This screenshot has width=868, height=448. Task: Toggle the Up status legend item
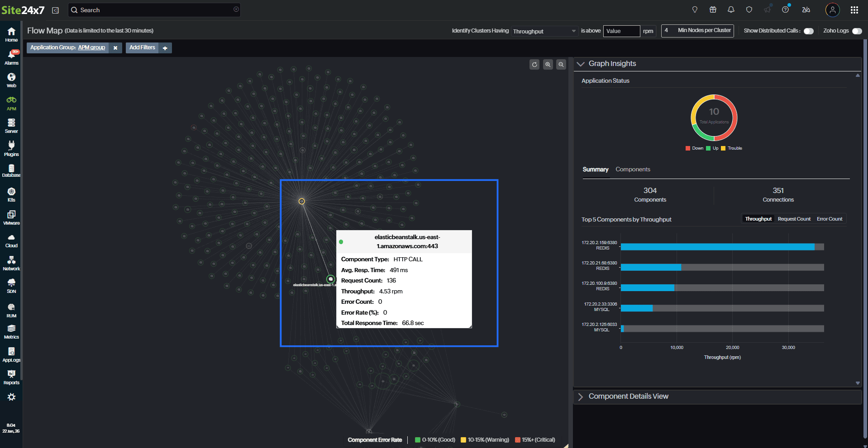tap(712, 148)
